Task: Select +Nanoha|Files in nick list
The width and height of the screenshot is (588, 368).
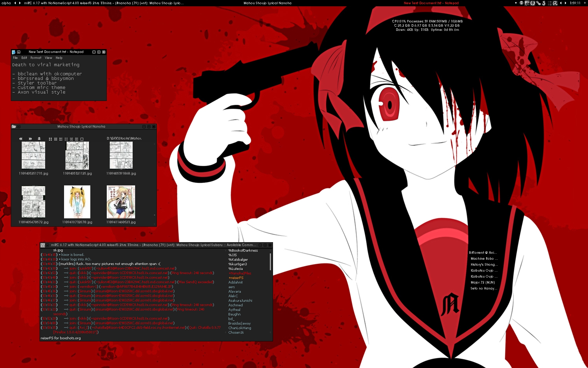Action: (x=240, y=273)
